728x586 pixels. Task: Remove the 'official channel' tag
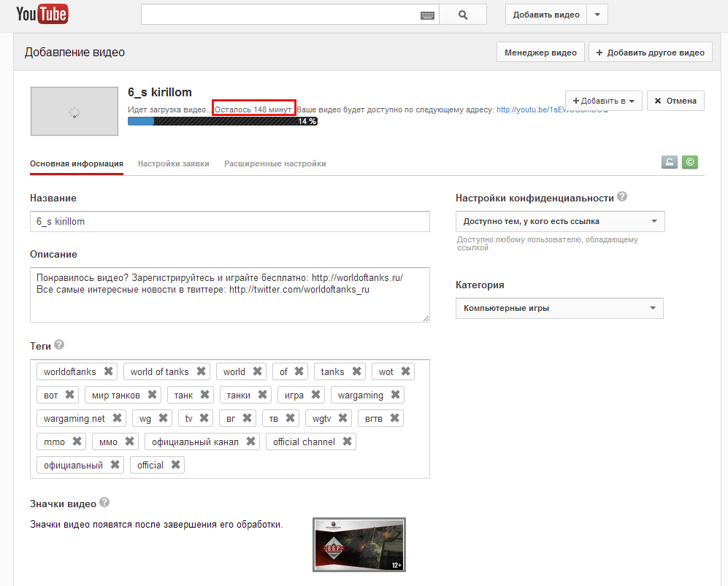coord(347,442)
